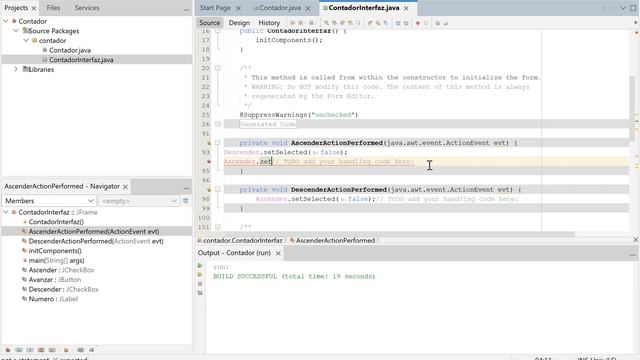Click error marker on line 94
The width and height of the screenshot is (640, 360).
pos(209,162)
